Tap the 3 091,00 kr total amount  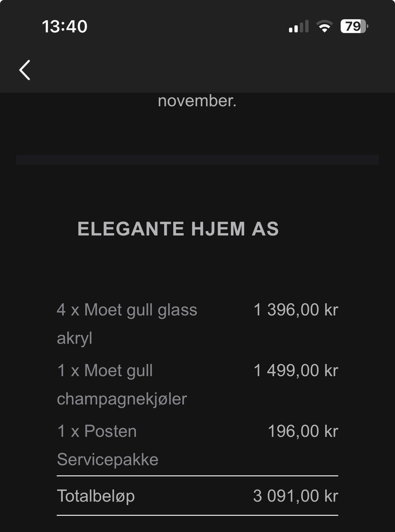295,496
